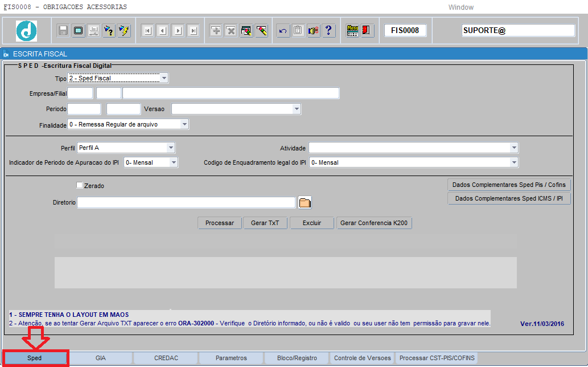Open the Bloco/Registro tab
This screenshot has height=367, width=588.
[297, 358]
